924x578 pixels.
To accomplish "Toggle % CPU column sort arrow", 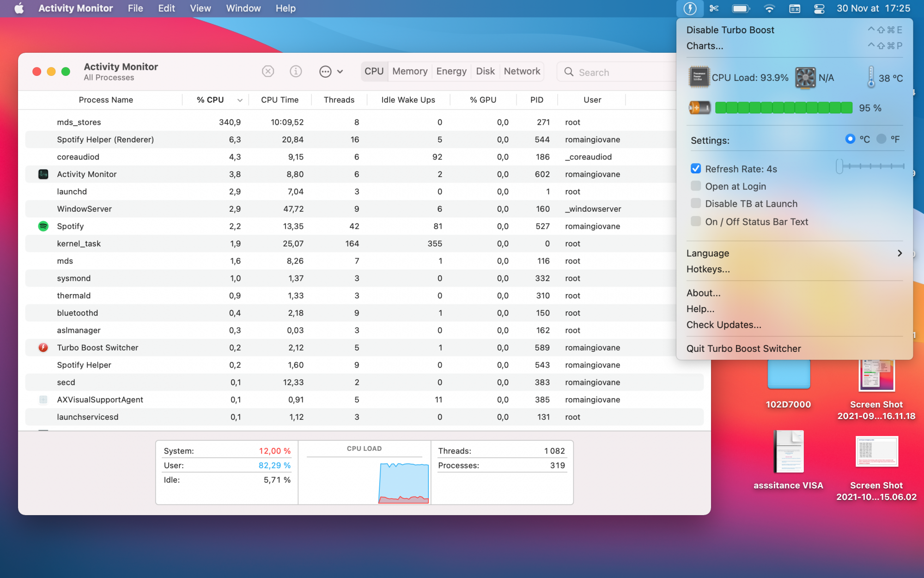I will tap(240, 100).
